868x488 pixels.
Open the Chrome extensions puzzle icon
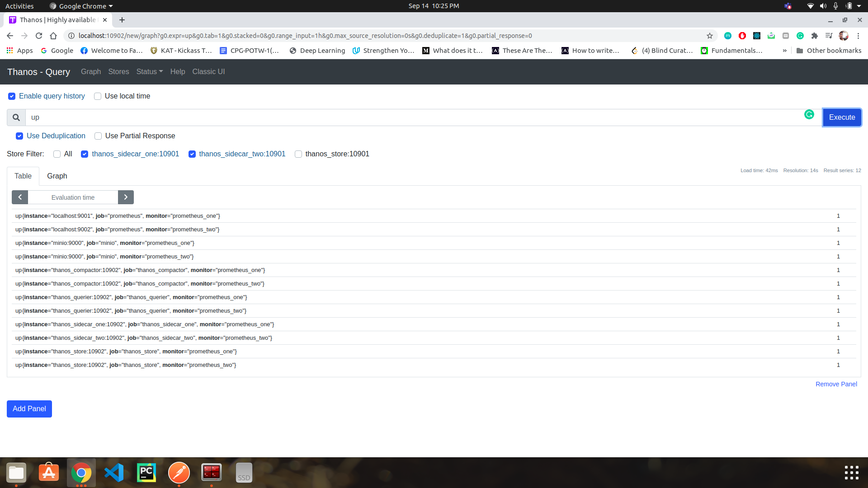coord(815,36)
